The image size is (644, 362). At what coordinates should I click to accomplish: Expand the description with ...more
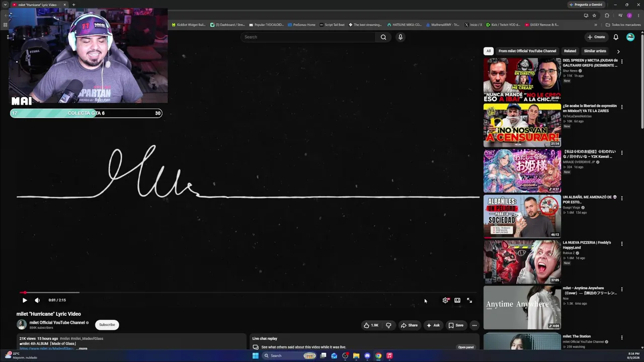(x=82, y=348)
